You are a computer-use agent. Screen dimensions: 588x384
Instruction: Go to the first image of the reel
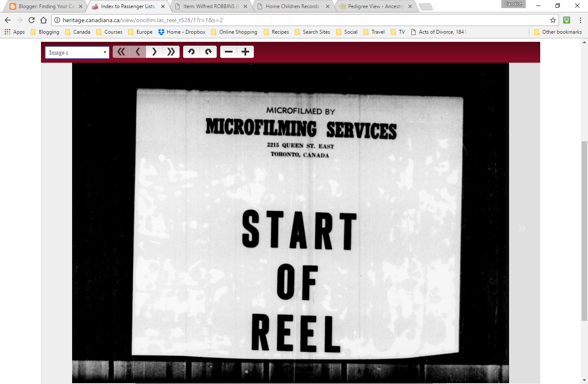tap(121, 52)
